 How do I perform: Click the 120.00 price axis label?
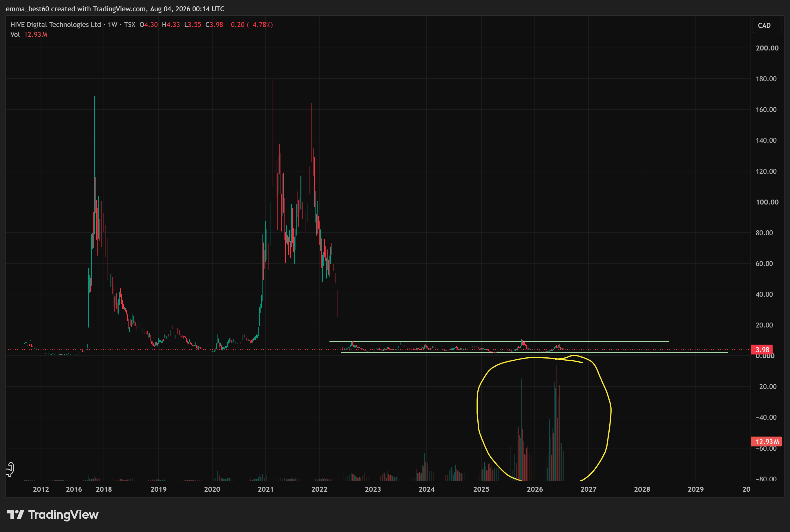click(766, 171)
